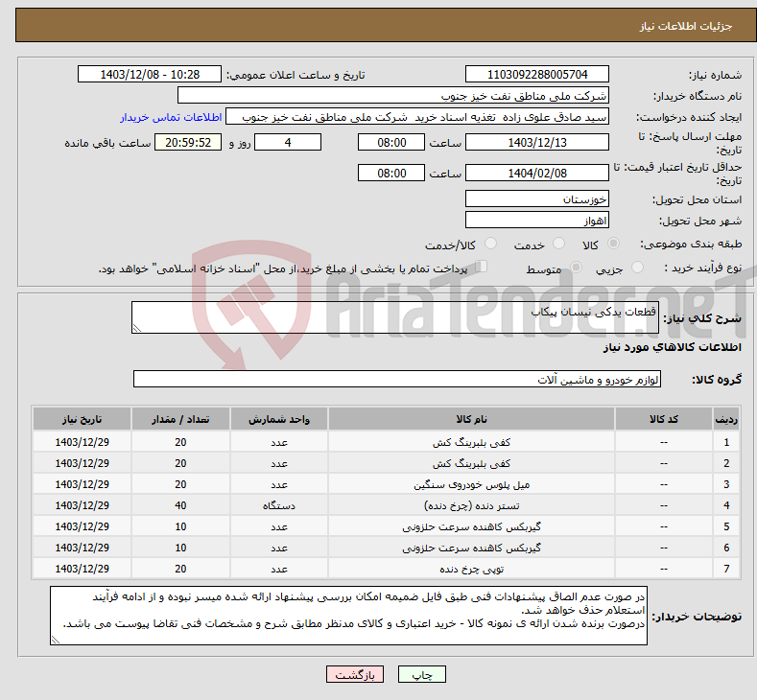Toggle the اسناد خزانه اسلامی payment checkbox
This screenshot has height=700, width=757.
point(482,267)
